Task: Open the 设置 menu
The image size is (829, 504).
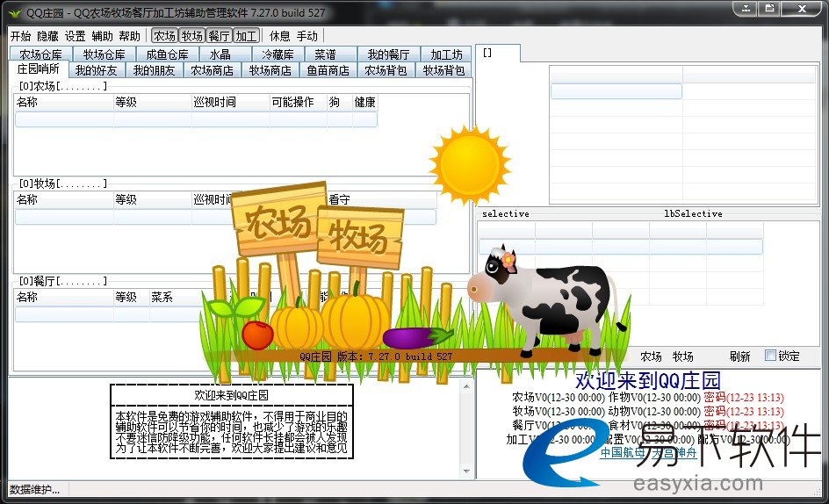Action: coord(75,36)
